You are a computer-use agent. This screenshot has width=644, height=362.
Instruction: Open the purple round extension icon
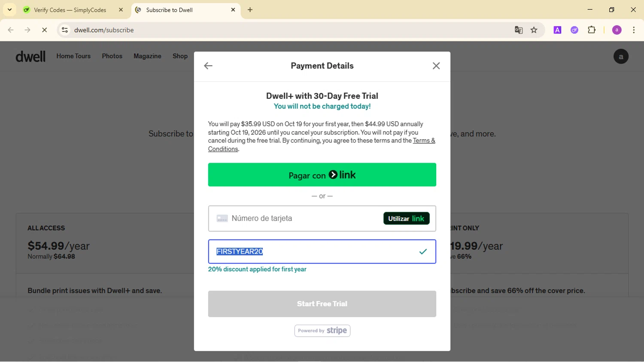click(574, 30)
